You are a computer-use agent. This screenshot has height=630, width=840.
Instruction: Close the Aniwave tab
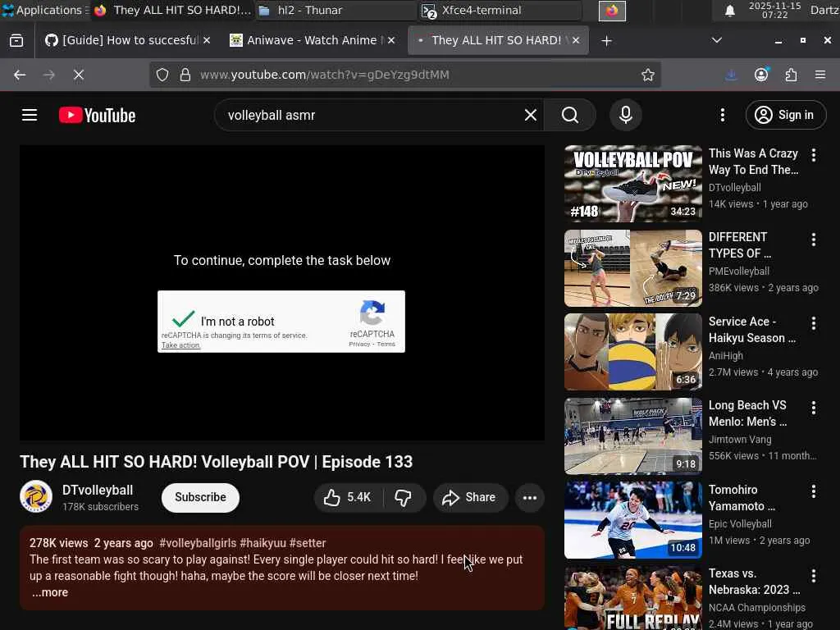391,41
